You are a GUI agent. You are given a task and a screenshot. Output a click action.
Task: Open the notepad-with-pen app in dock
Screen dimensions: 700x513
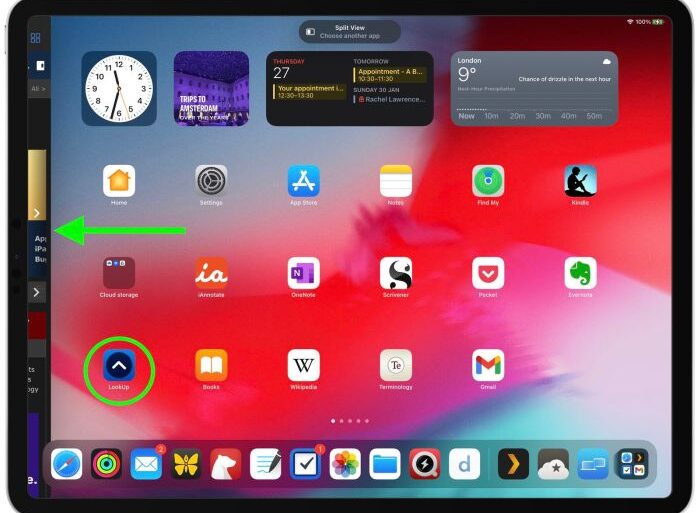pyautogui.click(x=265, y=464)
